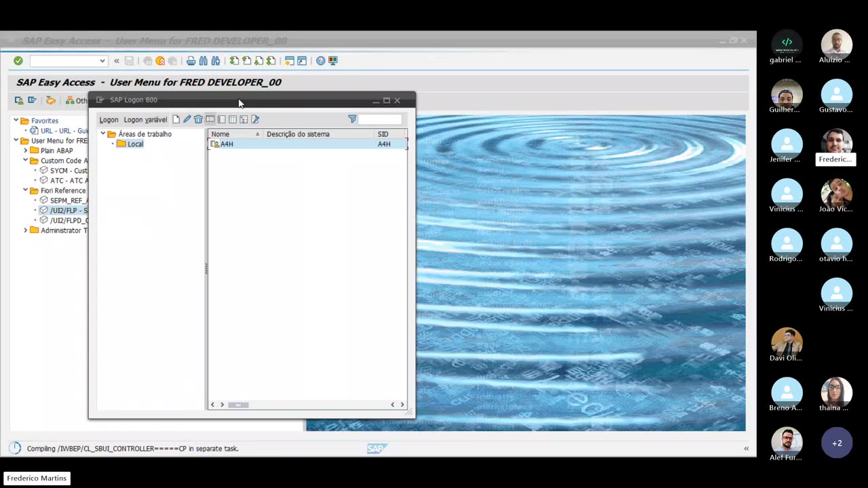This screenshot has width=868, height=488.
Task: Sort by Nome column header
Action: point(235,134)
